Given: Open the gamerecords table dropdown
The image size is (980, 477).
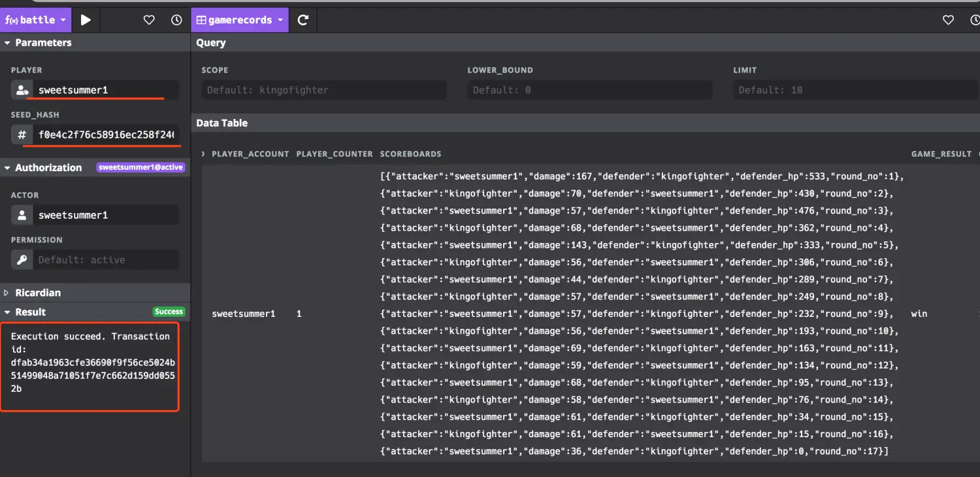Looking at the screenshot, I should (239, 20).
